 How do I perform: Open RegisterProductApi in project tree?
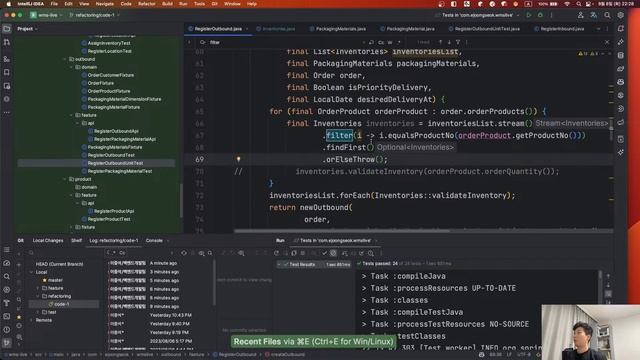[x=114, y=211]
